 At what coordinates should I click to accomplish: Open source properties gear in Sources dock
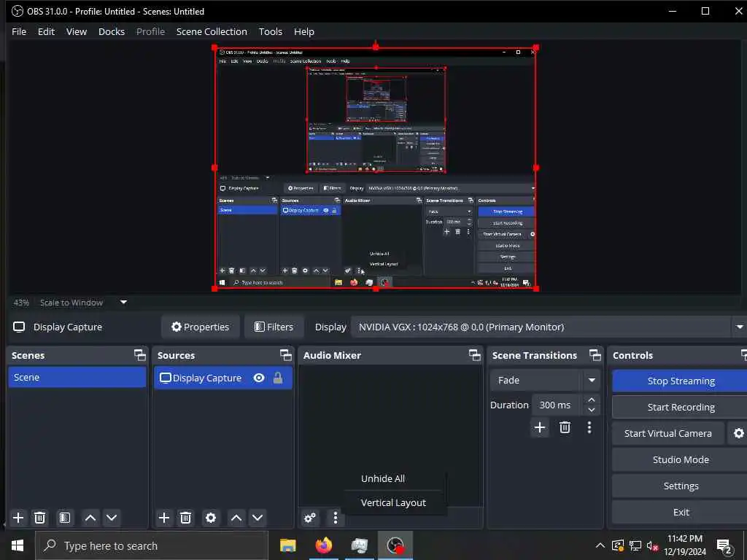coord(211,518)
